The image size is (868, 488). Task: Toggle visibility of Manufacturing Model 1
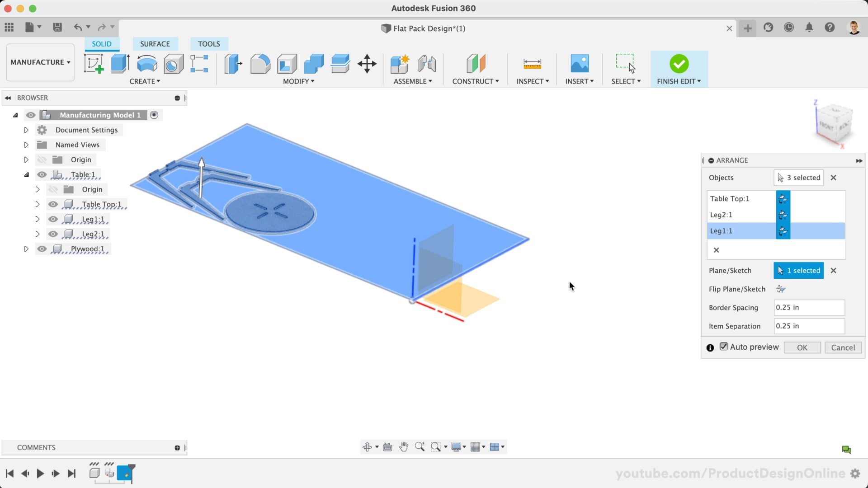(x=31, y=115)
